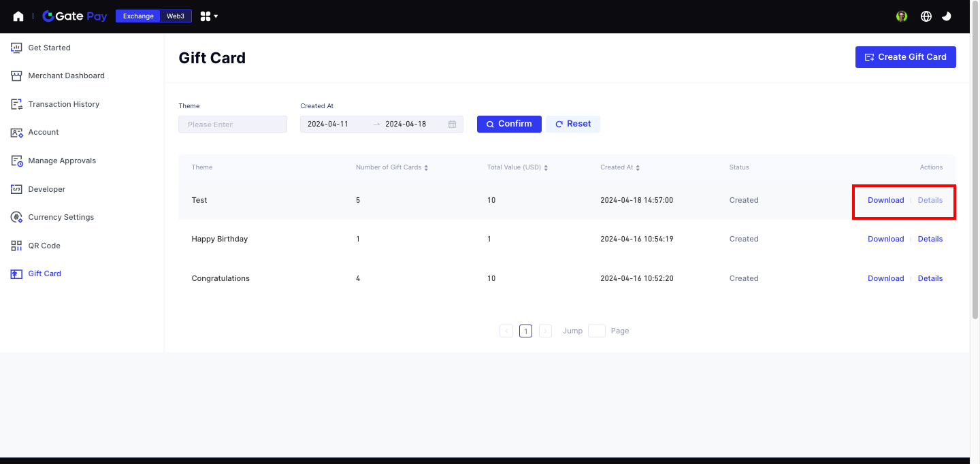Switch to the Web3 tab
The image size is (980, 464).
(x=176, y=16)
